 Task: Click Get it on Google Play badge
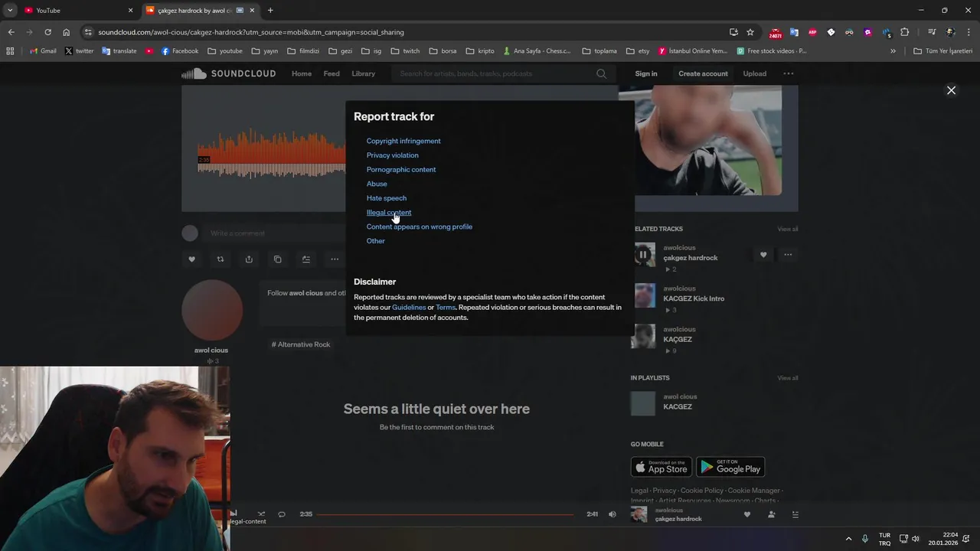pyautogui.click(x=730, y=467)
